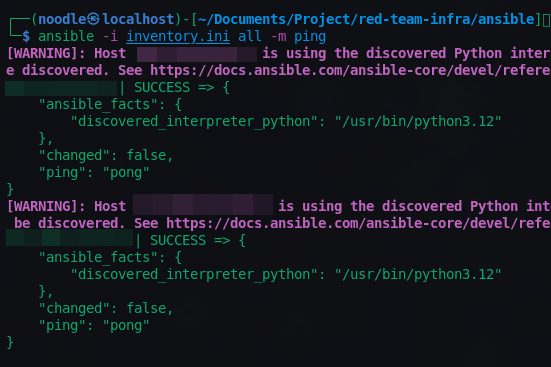Click "SUCCESS" on the result line below "be discovered."
551x367 pixels.
pos(178,241)
